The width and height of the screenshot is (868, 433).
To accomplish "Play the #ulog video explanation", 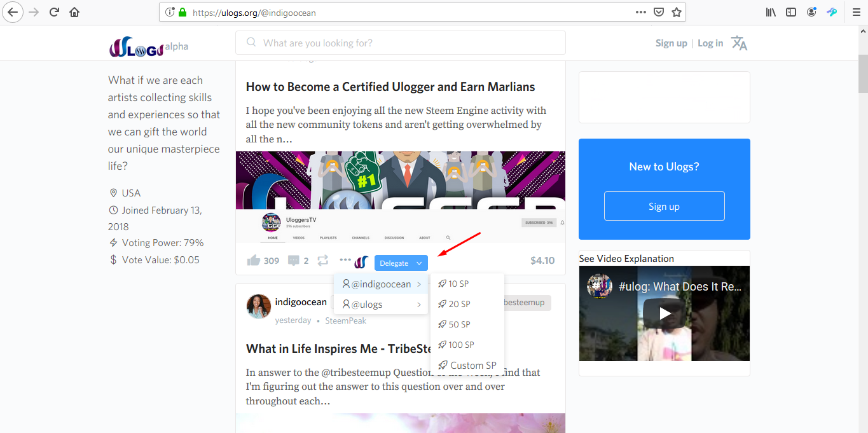I will [x=665, y=313].
